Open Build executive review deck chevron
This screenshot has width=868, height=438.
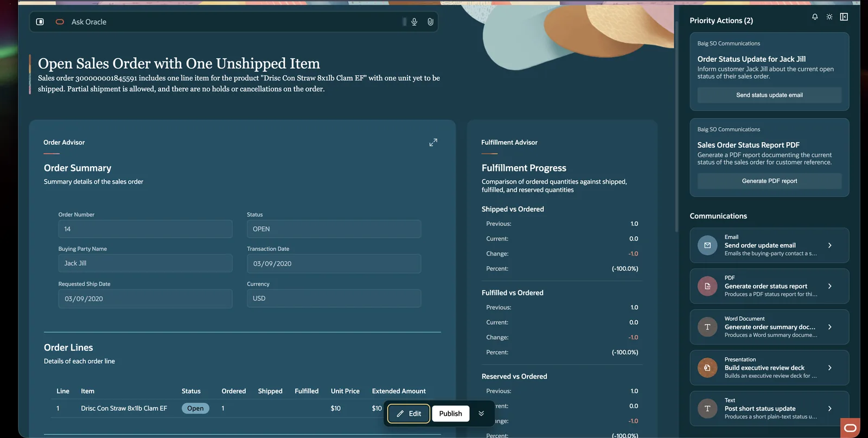coord(830,367)
